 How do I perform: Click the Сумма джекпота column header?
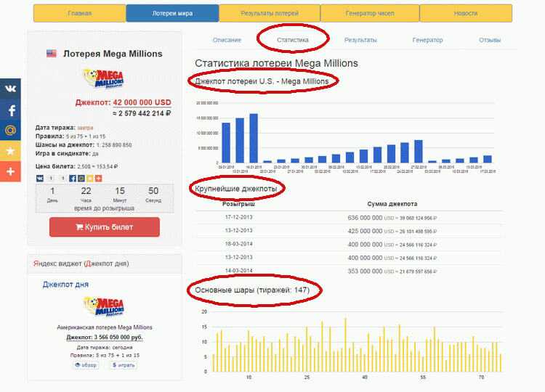[392, 204]
